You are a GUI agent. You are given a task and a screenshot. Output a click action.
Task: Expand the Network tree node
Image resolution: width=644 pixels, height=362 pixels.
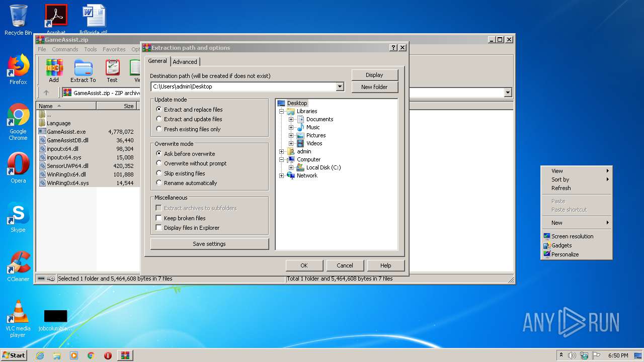(282, 175)
